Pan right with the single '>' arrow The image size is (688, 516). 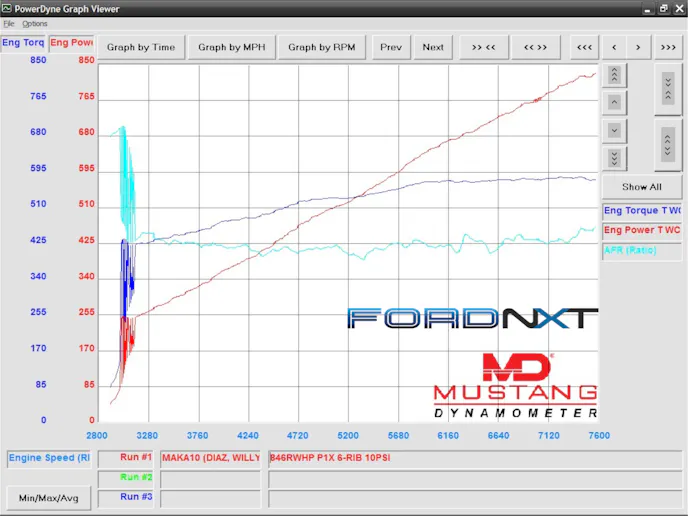click(639, 47)
